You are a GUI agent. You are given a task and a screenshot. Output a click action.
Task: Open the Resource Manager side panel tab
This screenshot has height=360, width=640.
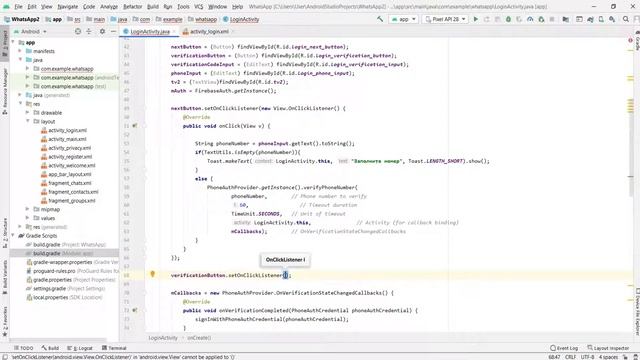click(x=5, y=91)
